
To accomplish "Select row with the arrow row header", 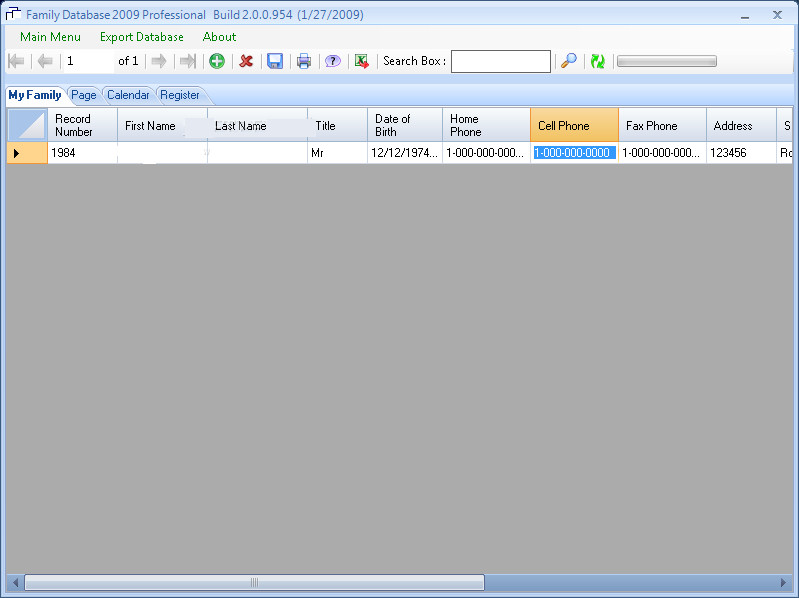I will coord(28,153).
